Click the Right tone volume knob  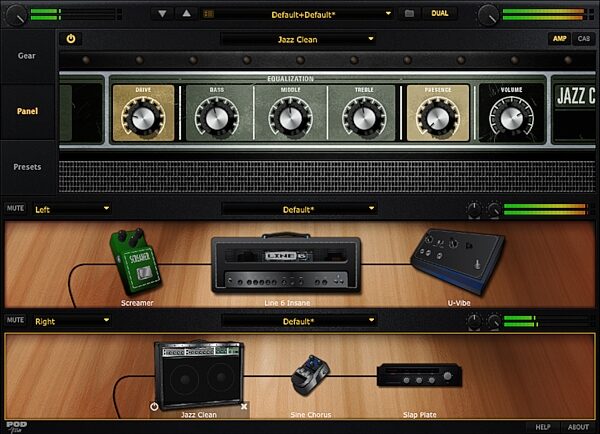tap(494, 321)
